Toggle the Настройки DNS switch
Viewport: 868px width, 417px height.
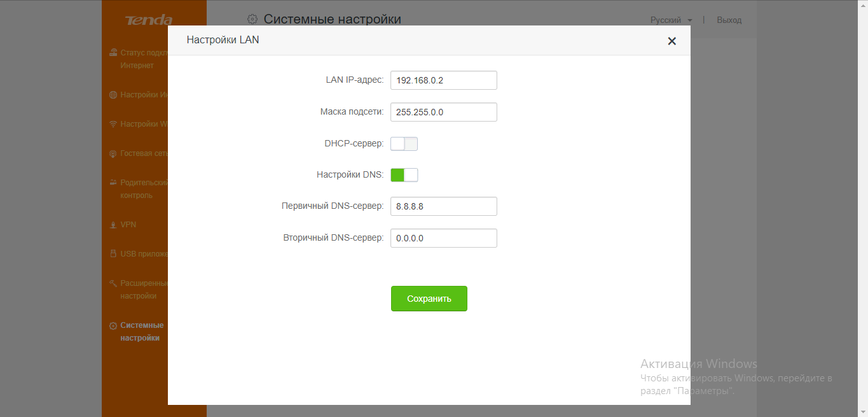coord(404,175)
